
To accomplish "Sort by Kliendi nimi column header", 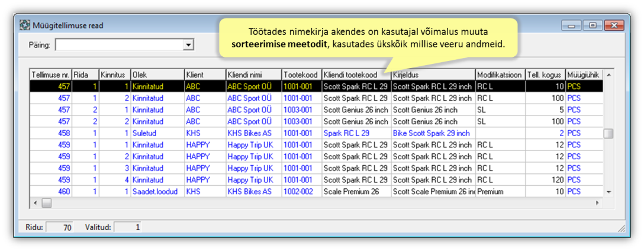I will coord(253,75).
